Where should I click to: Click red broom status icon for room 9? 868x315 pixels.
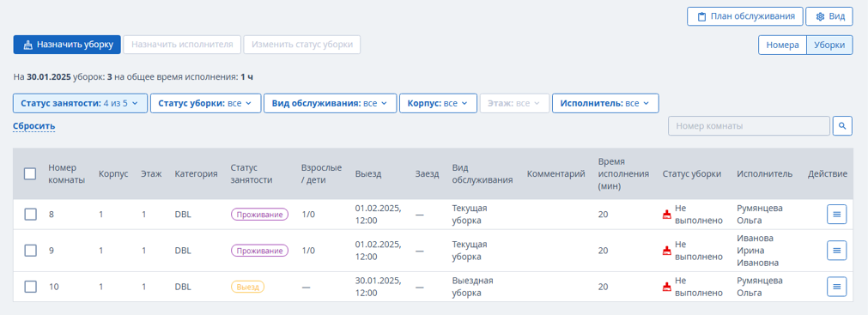667,251
